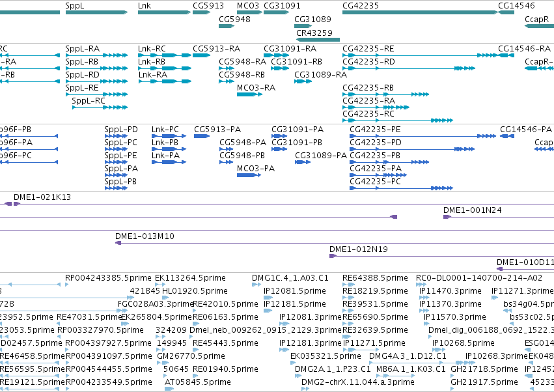
Task: Click EST AT05845.5prime
Action: click(x=197, y=382)
